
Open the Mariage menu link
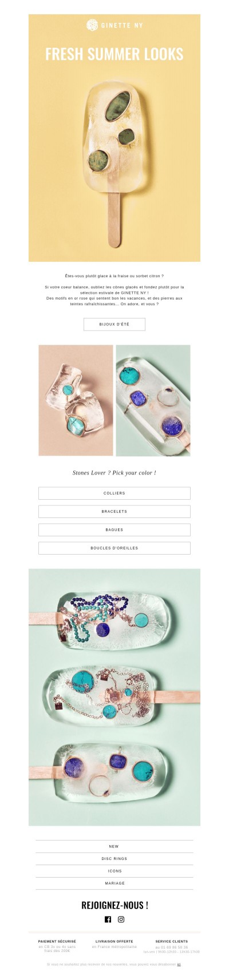[x=114, y=883]
